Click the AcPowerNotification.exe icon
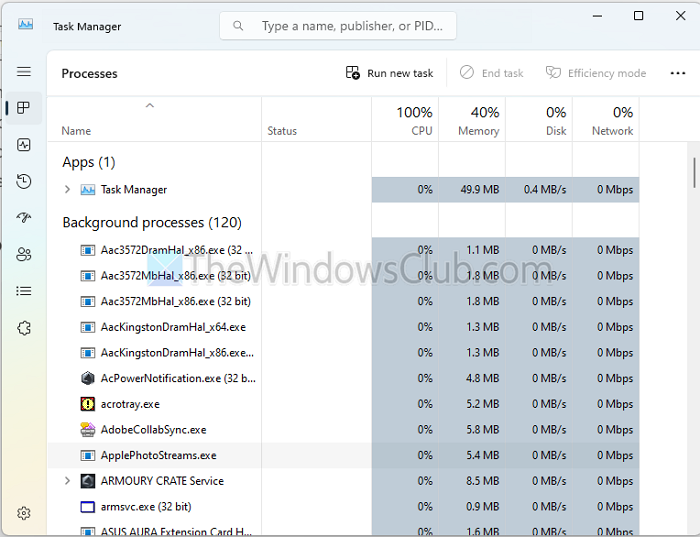This screenshot has width=700, height=537. pyautogui.click(x=88, y=378)
